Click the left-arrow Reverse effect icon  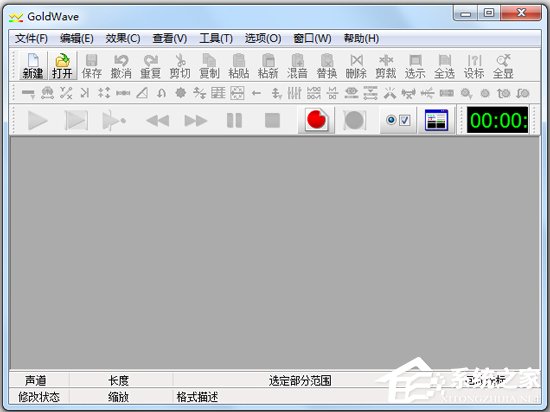click(x=256, y=93)
